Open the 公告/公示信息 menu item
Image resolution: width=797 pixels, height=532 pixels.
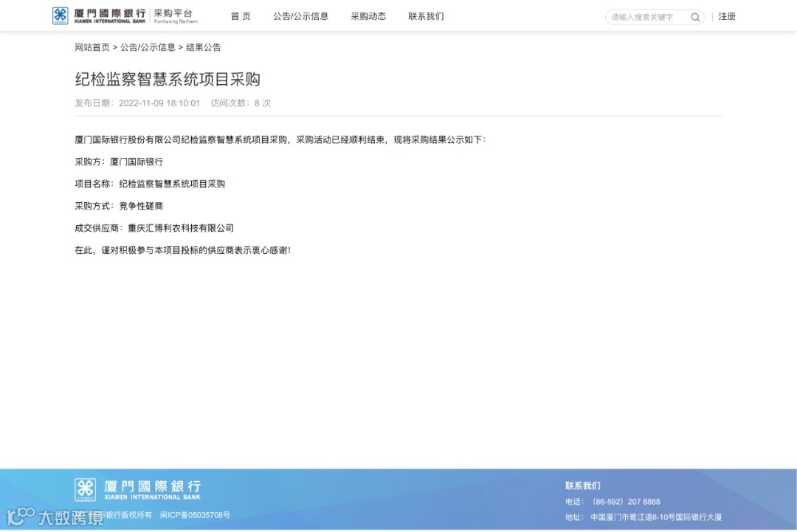pos(300,16)
